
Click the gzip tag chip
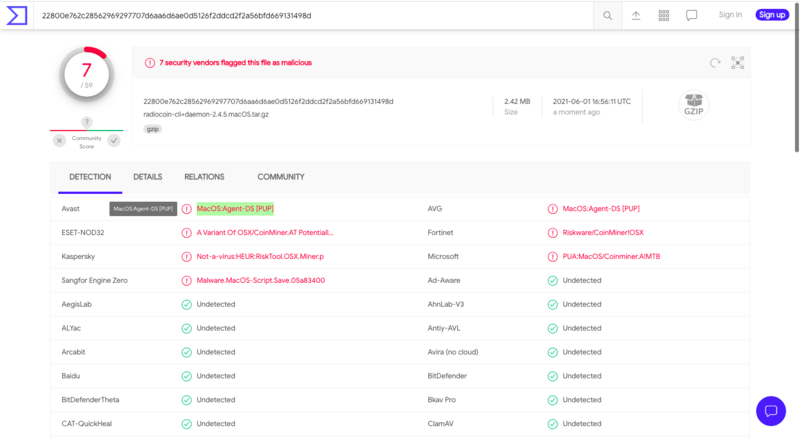[153, 129]
